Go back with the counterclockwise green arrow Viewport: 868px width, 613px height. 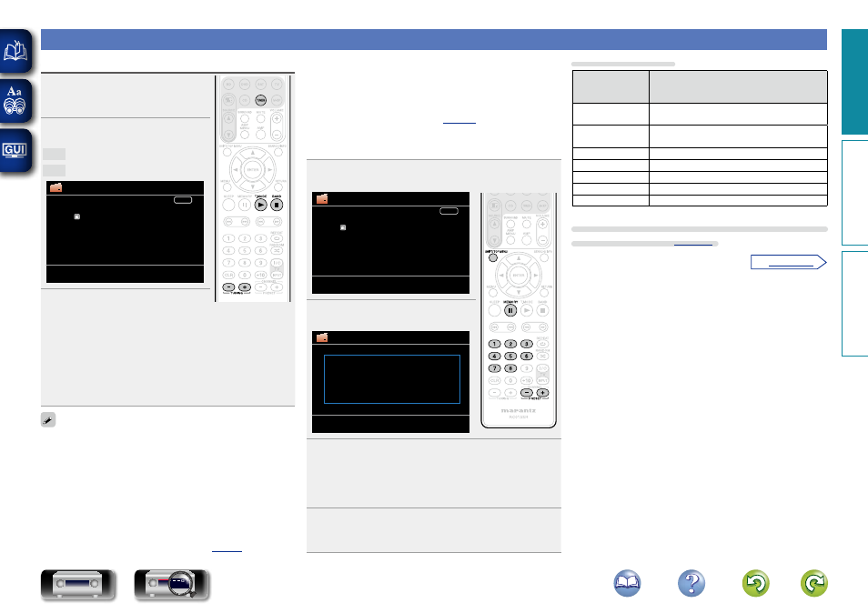(755, 583)
